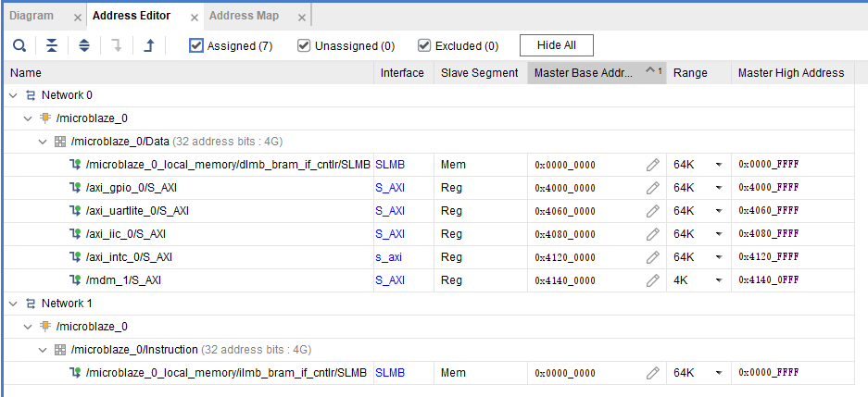Screen dimensions: 868x397
Task: Click the Master Base Address column header
Action: pyautogui.click(x=597, y=72)
